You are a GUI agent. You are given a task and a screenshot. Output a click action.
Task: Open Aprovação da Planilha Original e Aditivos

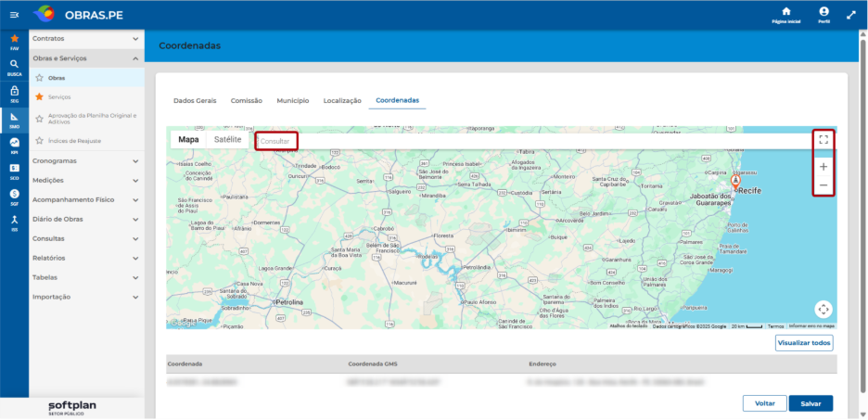coord(92,119)
